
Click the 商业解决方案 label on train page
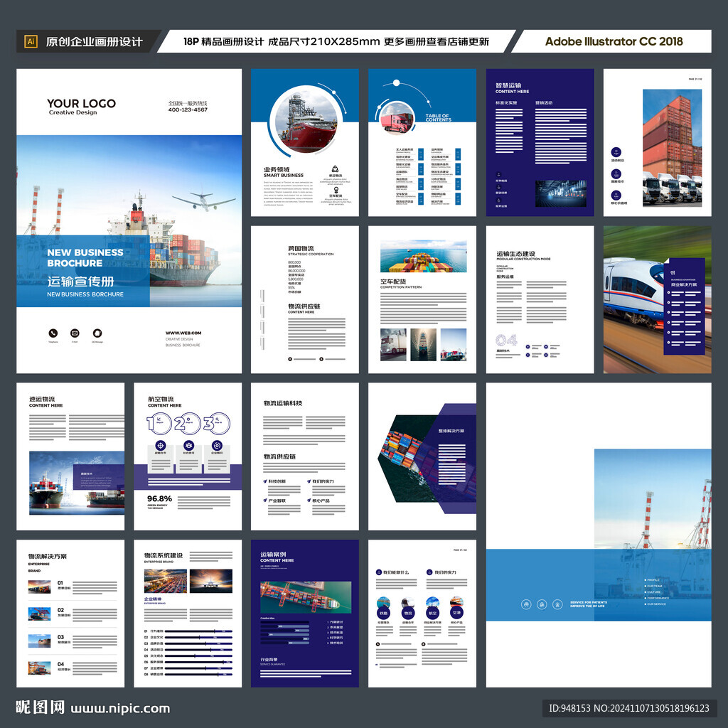pos(684,284)
